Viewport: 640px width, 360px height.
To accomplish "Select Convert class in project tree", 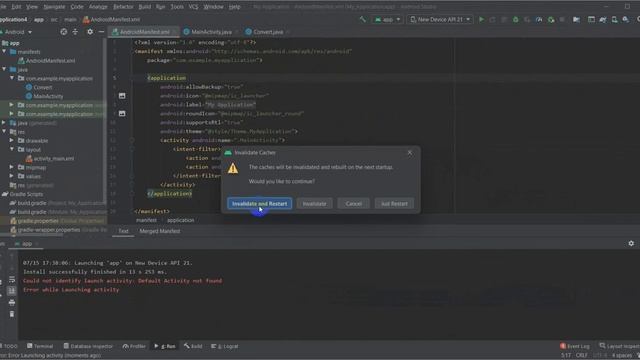I will [39, 87].
